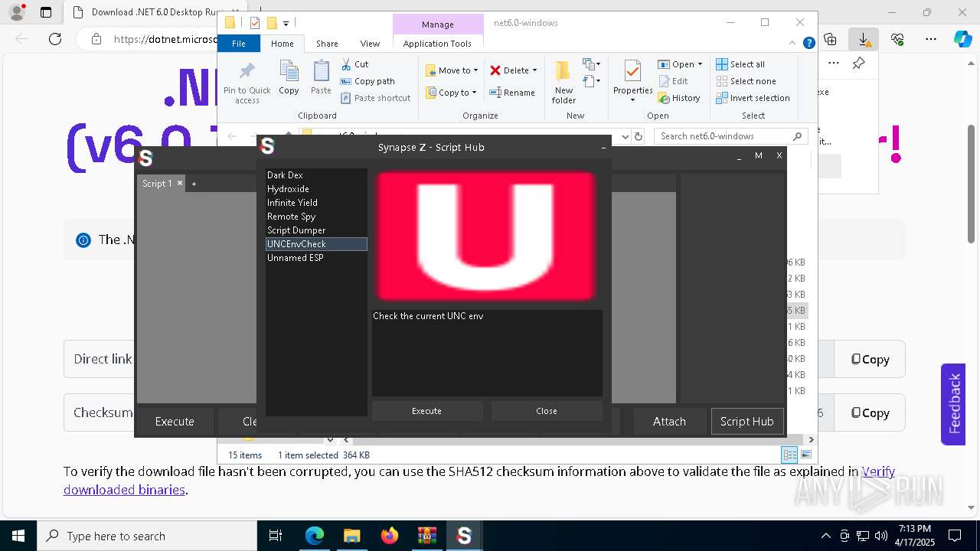This screenshot has width=980, height=551.
Task: Click Select none in ribbon
Action: [746, 81]
